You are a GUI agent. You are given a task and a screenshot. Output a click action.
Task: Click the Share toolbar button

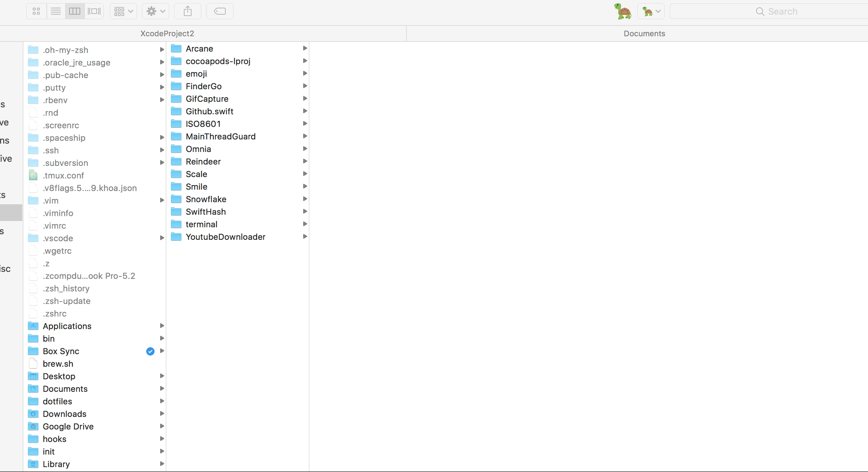[x=188, y=12]
